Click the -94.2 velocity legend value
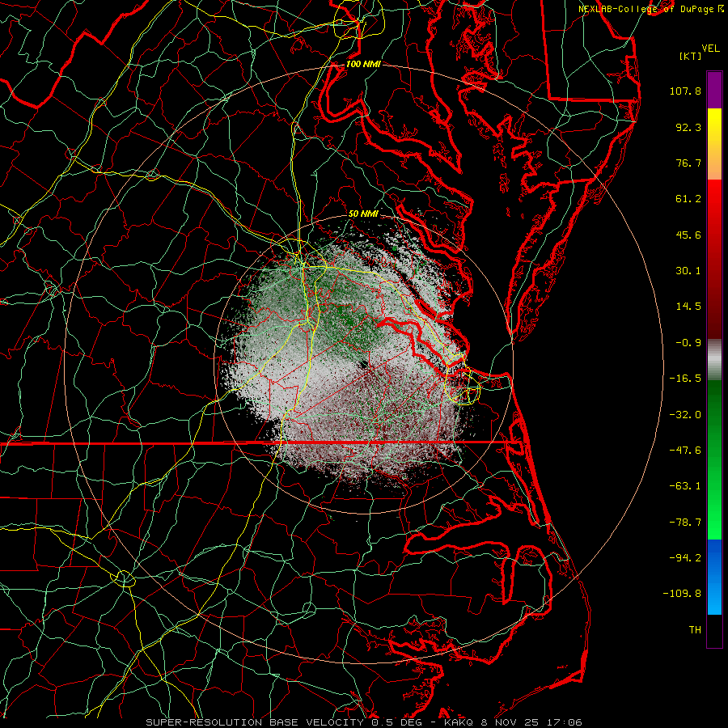Screen dimensions: 728x728 pyautogui.click(x=685, y=558)
